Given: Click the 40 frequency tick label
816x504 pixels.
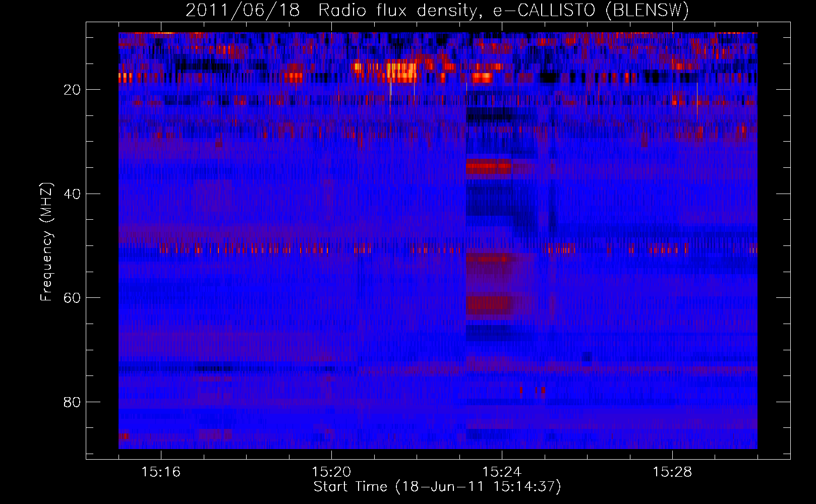Looking at the screenshot, I should coord(73,194).
